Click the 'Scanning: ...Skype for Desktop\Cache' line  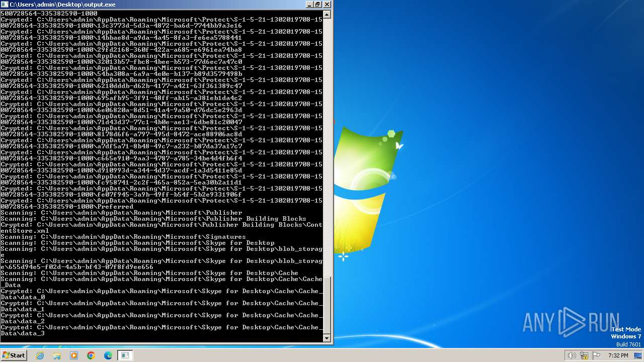[149, 273]
